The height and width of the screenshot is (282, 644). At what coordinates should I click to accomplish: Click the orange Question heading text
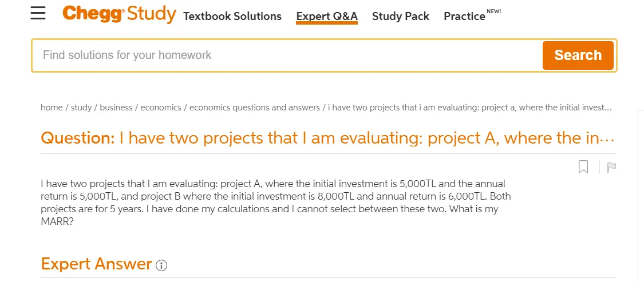click(328, 138)
